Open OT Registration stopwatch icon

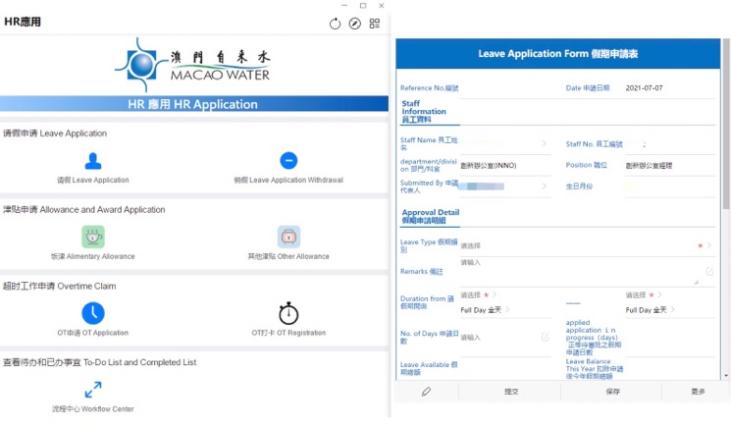(288, 314)
